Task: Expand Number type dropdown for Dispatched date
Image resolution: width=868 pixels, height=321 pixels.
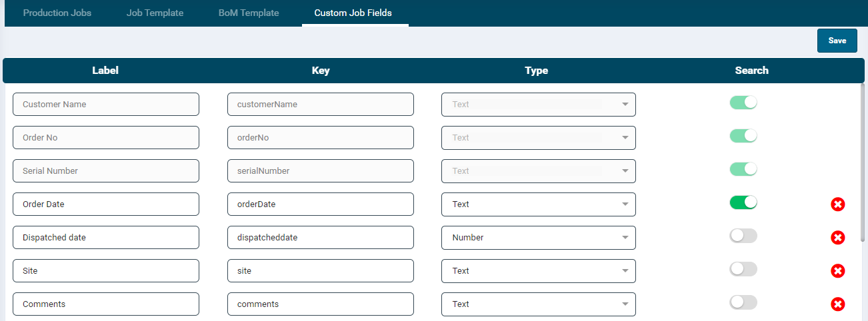Action: pos(538,238)
